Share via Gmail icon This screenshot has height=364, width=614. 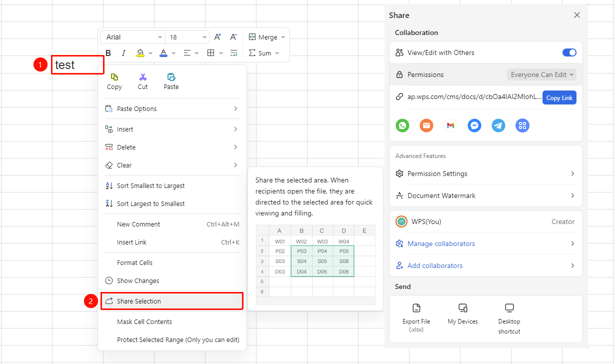click(x=450, y=125)
